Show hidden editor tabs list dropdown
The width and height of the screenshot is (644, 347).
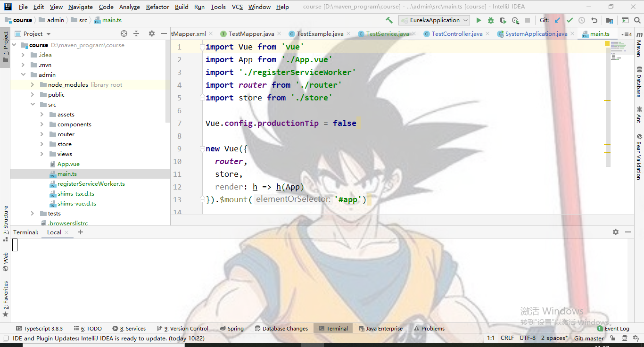tap(627, 34)
